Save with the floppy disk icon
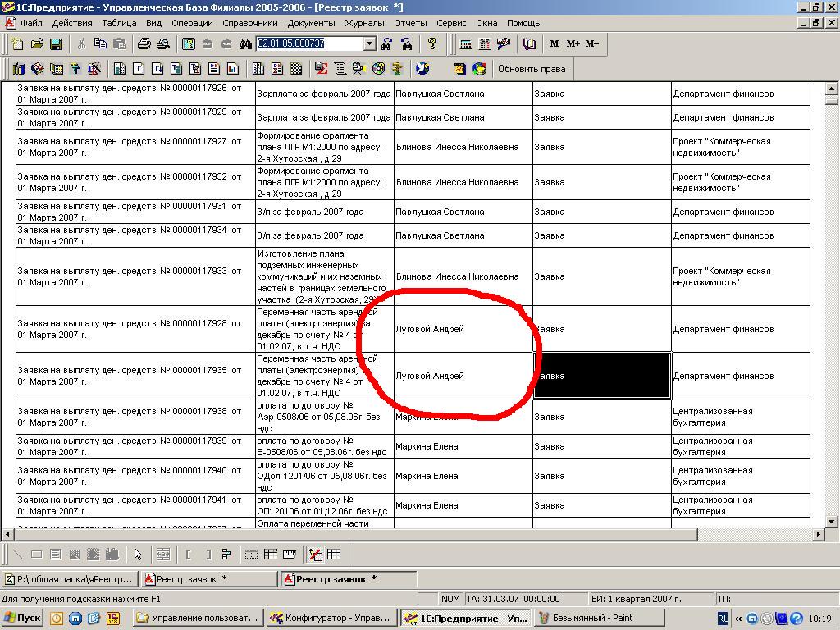 56,43
